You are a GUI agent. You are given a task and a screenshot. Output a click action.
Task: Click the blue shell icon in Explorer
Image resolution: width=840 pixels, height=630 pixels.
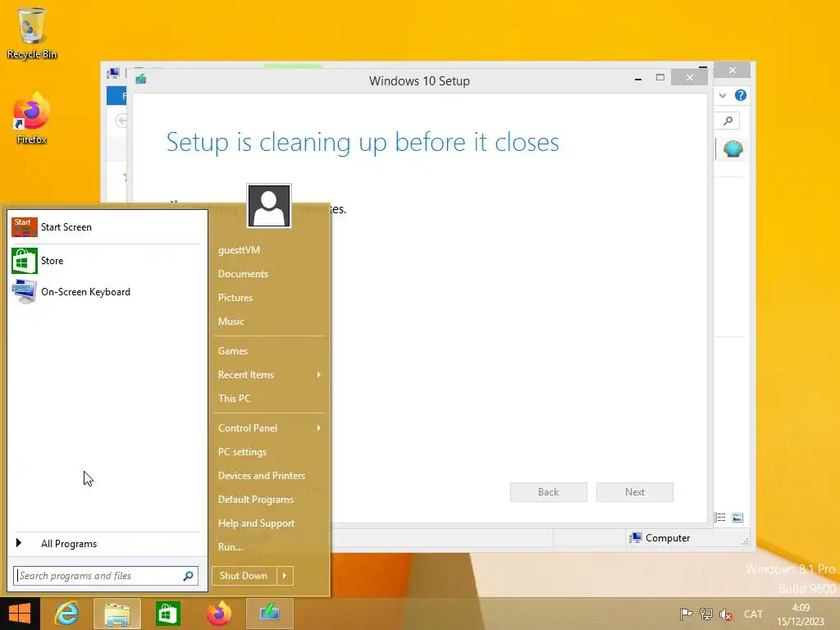[733, 149]
